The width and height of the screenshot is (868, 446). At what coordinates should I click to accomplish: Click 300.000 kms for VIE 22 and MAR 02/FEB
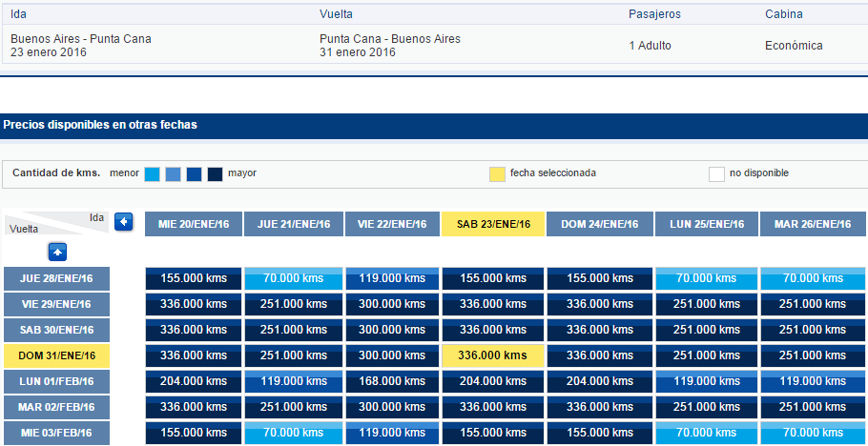coord(392,407)
